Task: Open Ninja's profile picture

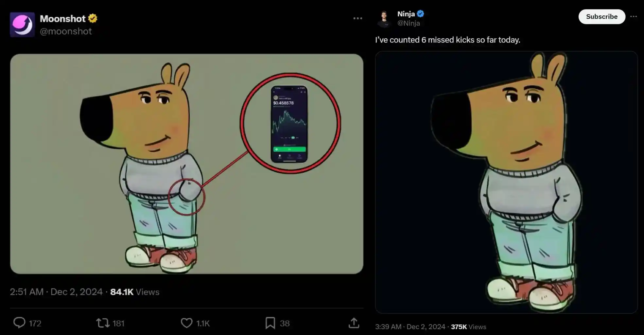Action: pyautogui.click(x=384, y=18)
